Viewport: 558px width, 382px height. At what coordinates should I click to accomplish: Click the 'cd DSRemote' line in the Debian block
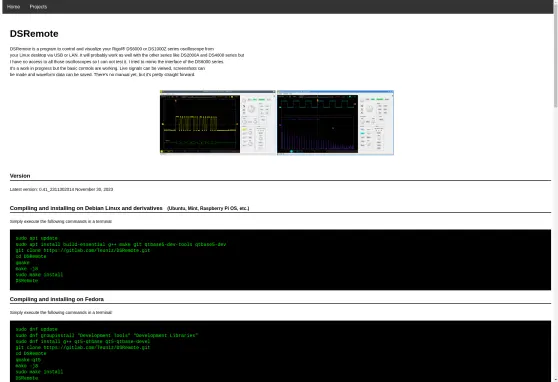click(31, 256)
